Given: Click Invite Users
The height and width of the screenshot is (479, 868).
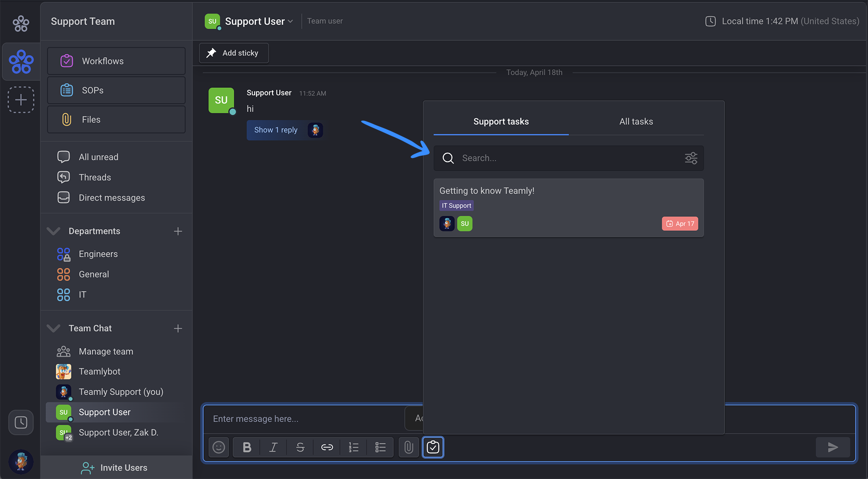Looking at the screenshot, I should coord(116,468).
